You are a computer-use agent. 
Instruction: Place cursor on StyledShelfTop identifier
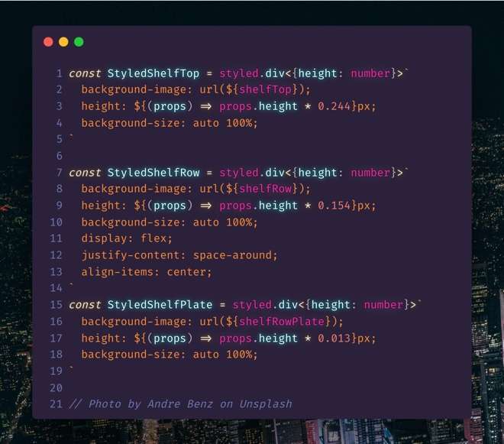(153, 73)
